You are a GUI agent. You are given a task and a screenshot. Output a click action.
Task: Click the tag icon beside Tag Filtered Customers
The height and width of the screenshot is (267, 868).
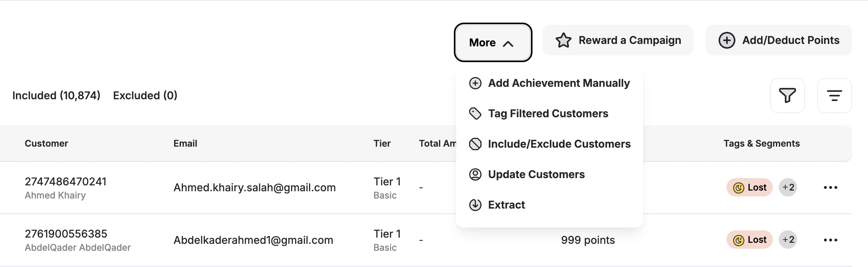[x=475, y=113]
